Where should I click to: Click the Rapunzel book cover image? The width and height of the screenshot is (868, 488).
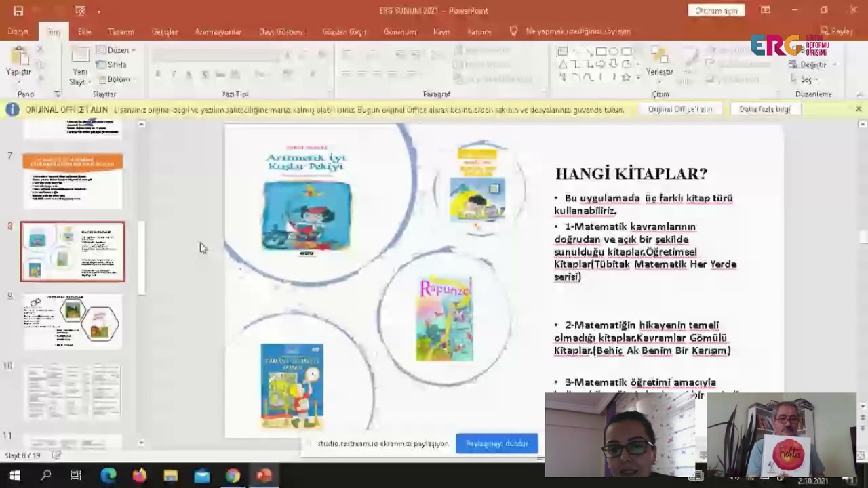click(x=445, y=319)
